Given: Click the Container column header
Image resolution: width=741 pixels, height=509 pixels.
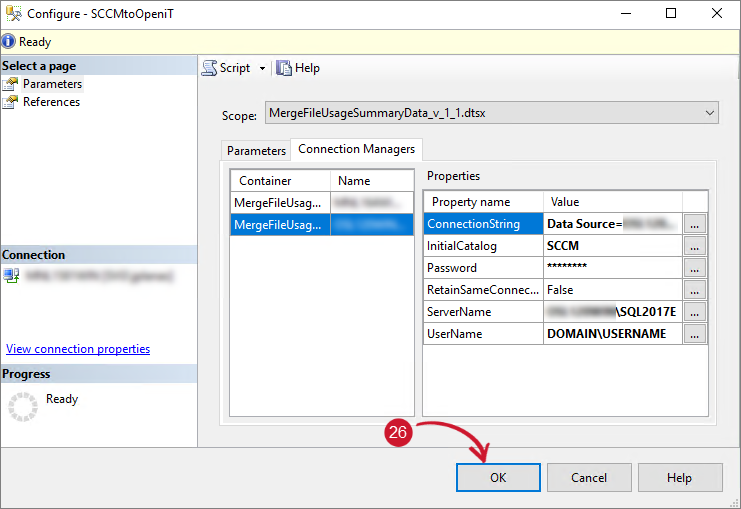Looking at the screenshot, I should coord(280,181).
